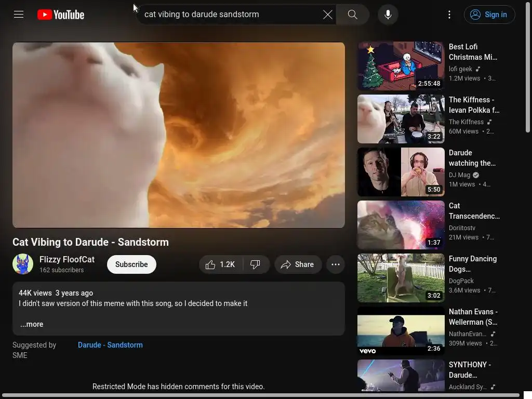Like the video with thumbs up
This screenshot has height=399, width=532.
tap(220, 264)
